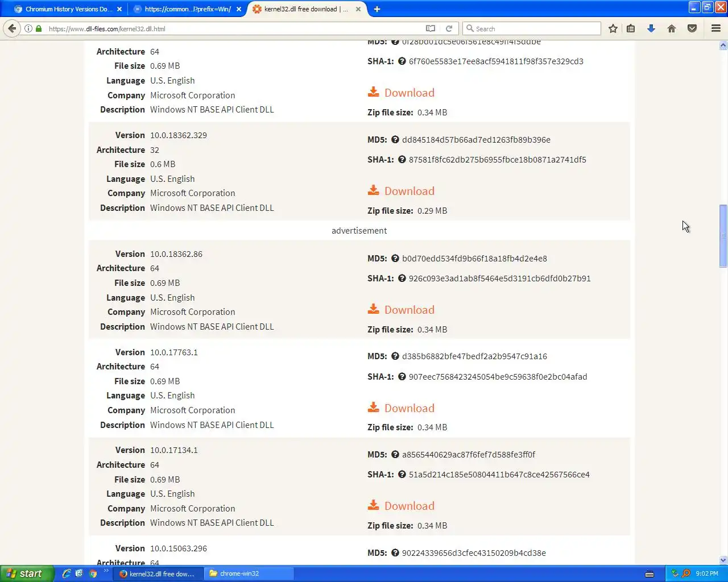The image size is (728, 582).
Task: Download version 10.0.18362.329 32-bit file
Action: click(401, 191)
